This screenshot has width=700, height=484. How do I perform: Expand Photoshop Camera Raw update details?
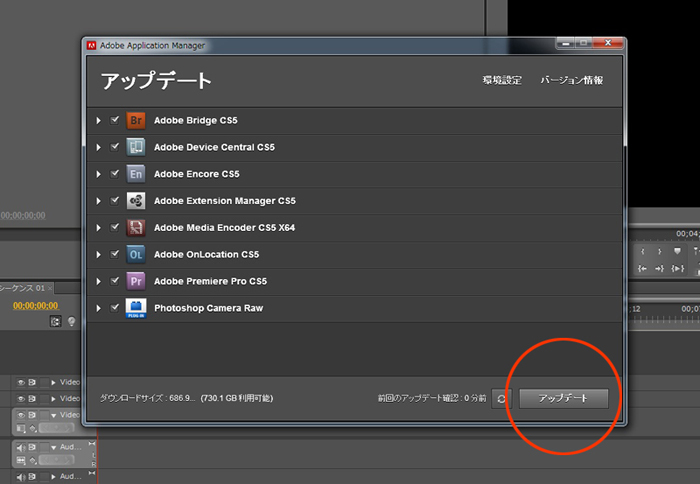point(99,308)
